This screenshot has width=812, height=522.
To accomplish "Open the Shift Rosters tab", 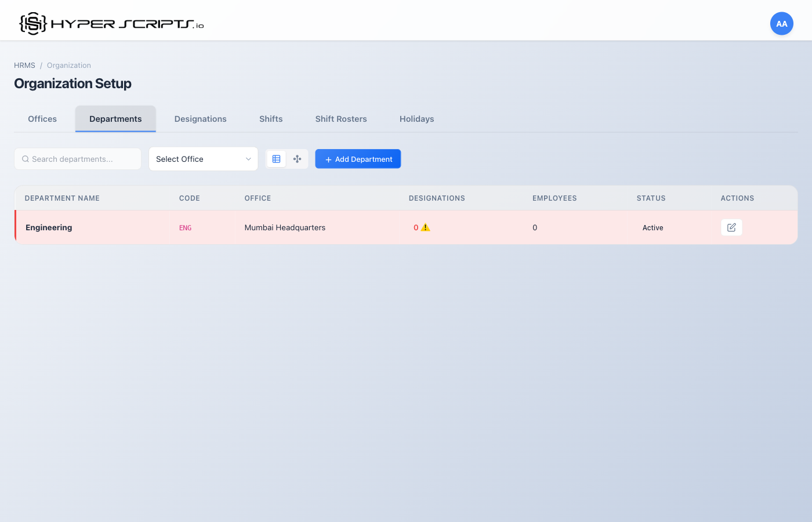I will [x=341, y=119].
